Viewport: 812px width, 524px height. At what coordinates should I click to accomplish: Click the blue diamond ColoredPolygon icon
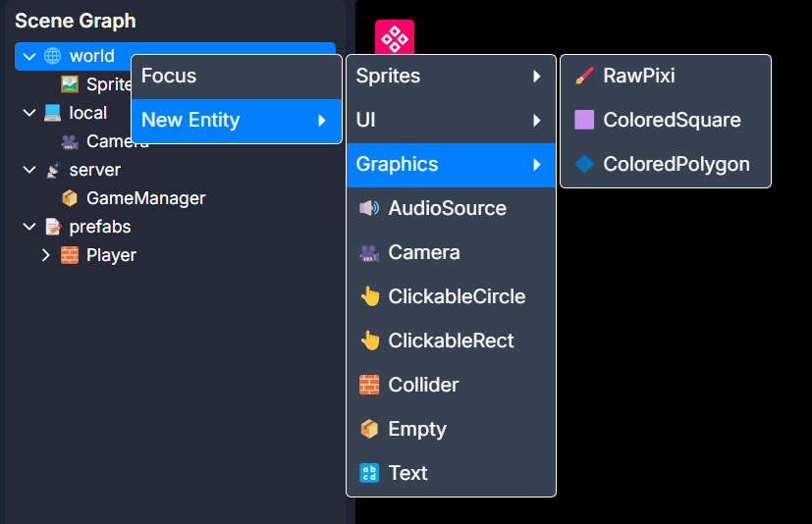pyautogui.click(x=584, y=164)
